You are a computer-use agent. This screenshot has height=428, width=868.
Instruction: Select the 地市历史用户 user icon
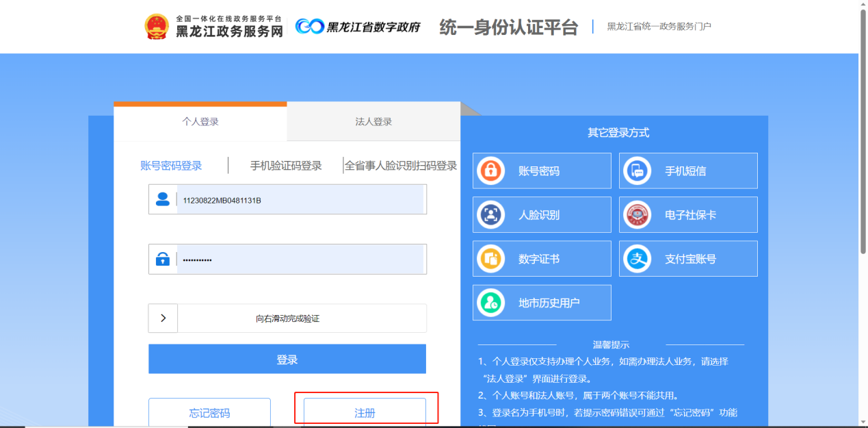(490, 303)
